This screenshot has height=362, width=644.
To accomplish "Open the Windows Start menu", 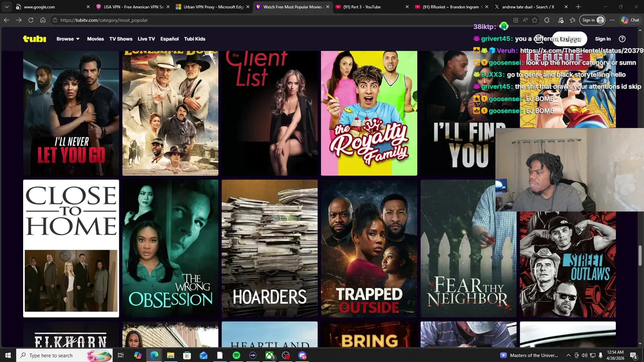I will [x=8, y=355].
